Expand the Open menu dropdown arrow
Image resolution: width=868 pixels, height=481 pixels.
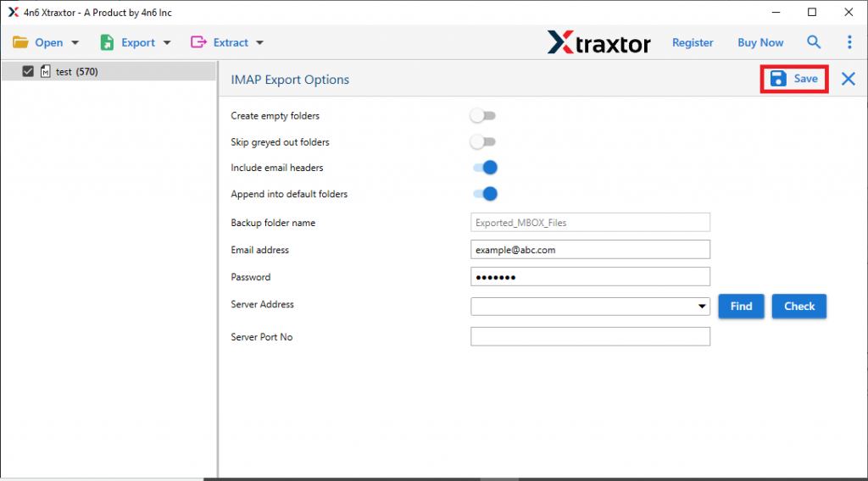tap(75, 42)
